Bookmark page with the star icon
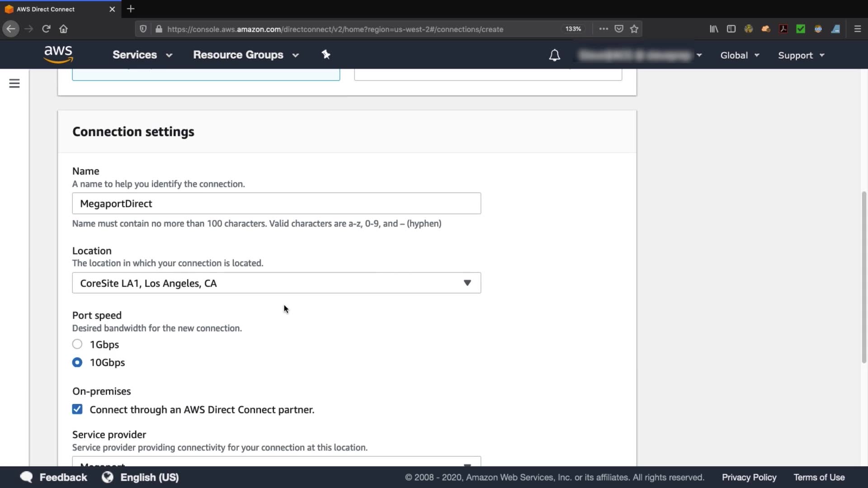Image resolution: width=868 pixels, height=488 pixels. tap(634, 29)
